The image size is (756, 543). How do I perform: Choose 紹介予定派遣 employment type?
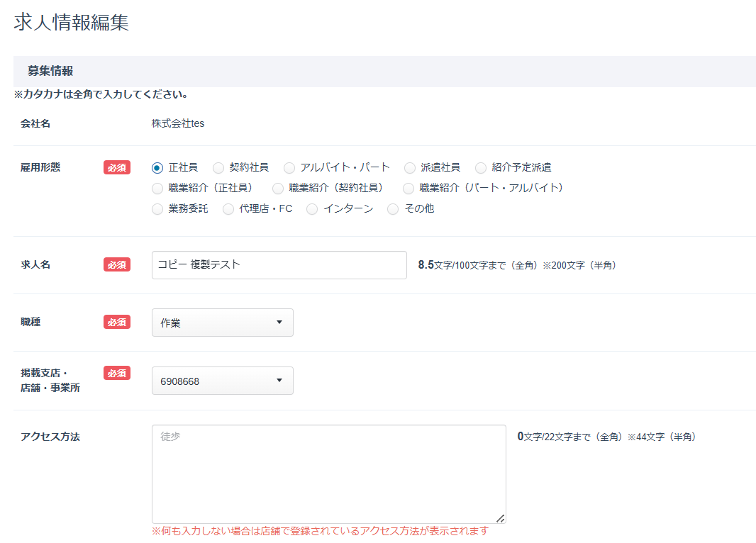click(x=482, y=167)
